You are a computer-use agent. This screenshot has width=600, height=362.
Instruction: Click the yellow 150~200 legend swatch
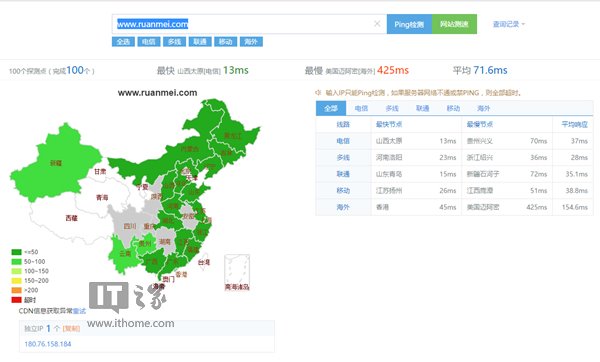click(16, 280)
